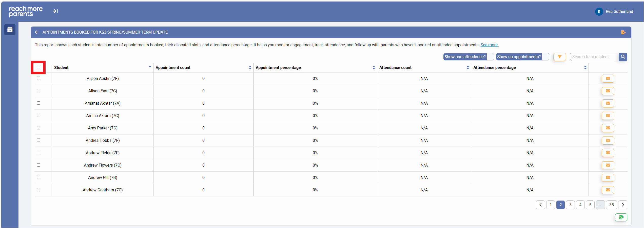Toggle Show non-attendance switch

(x=490, y=57)
